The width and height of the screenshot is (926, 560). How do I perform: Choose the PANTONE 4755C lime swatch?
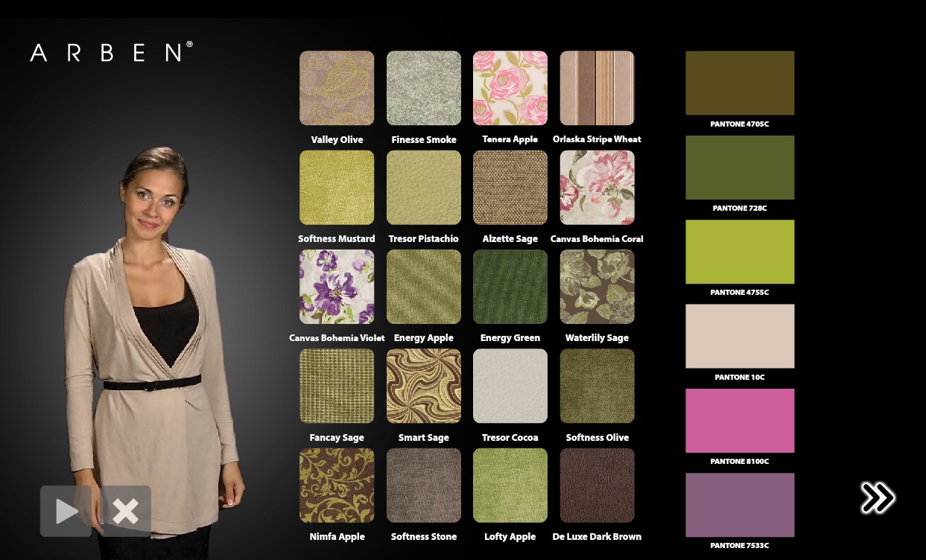coord(740,252)
